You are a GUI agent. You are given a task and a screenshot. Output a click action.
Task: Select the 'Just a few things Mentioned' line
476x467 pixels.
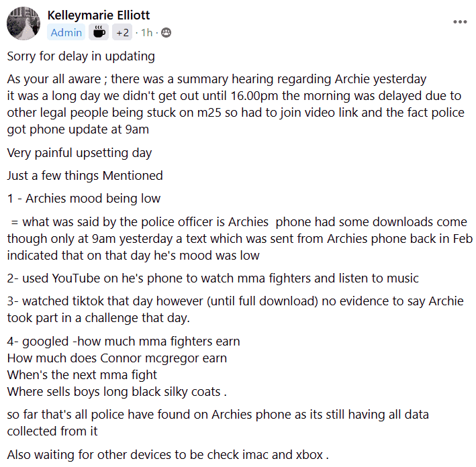coord(85,176)
